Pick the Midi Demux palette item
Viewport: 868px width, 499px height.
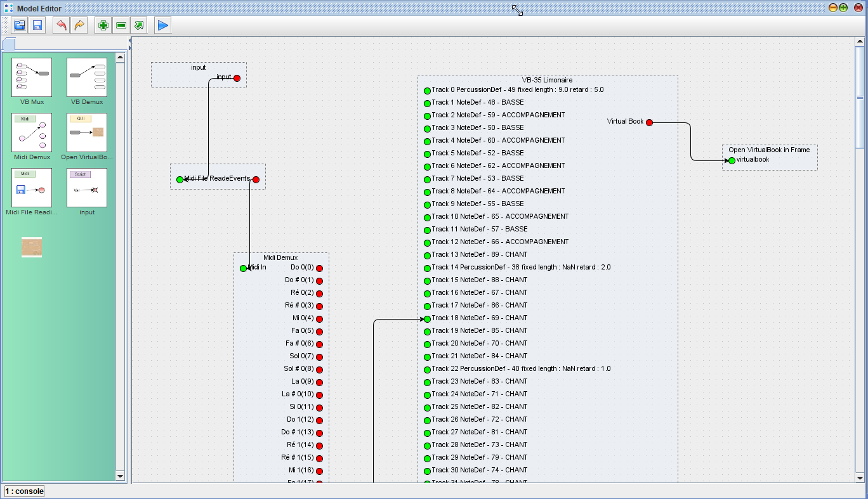click(x=32, y=133)
